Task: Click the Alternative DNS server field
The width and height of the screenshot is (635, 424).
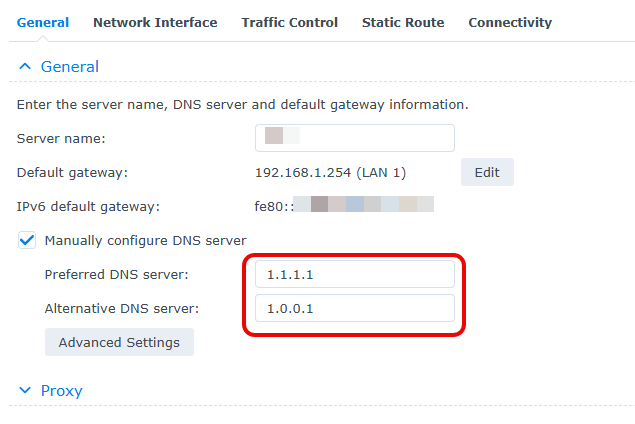Action: coord(355,308)
